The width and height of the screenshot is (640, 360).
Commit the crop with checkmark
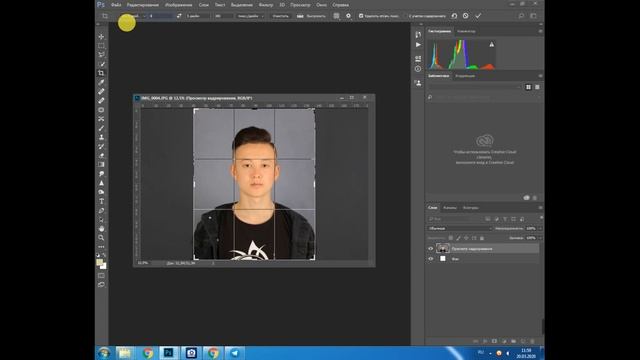pos(478,16)
